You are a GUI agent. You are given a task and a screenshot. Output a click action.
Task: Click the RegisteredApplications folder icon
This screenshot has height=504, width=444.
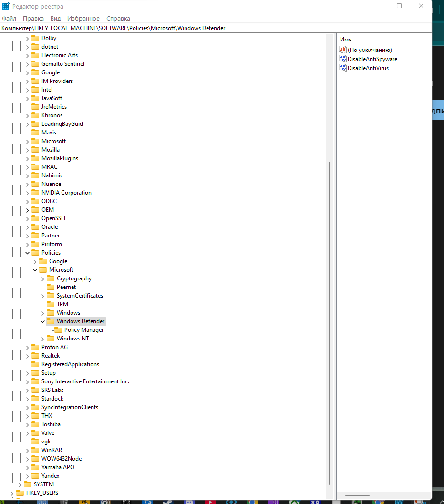coord(35,364)
